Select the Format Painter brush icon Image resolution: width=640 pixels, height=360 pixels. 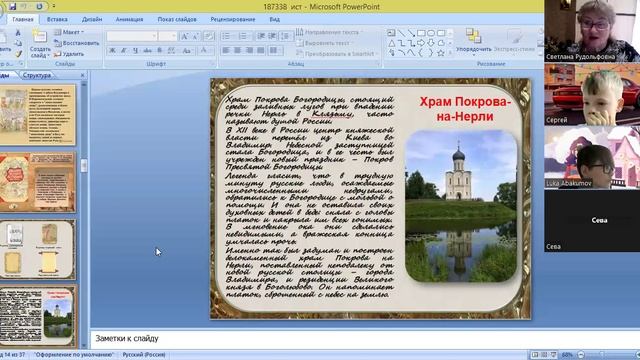pos(18,53)
